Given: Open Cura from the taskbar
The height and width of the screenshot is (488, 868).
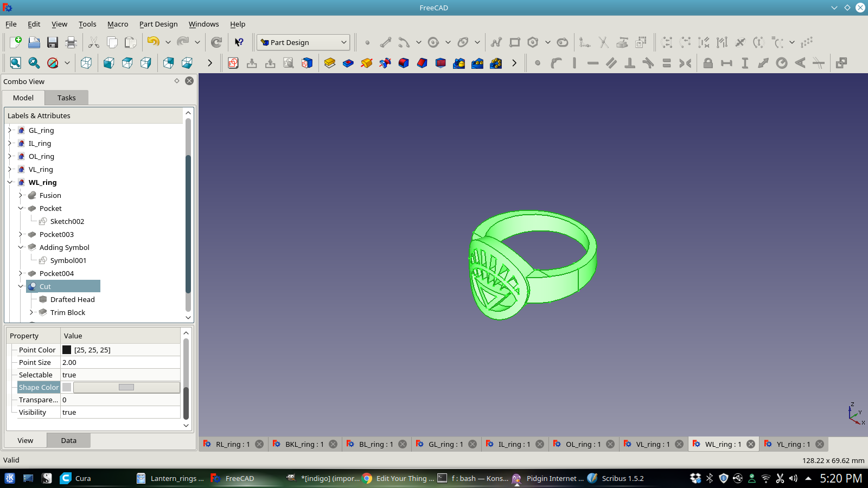Looking at the screenshot, I should point(76,478).
